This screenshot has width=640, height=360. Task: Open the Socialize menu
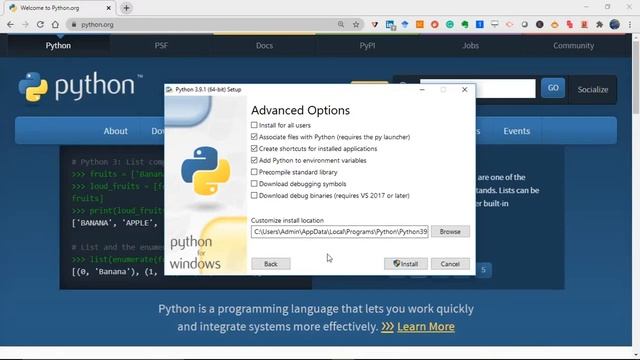pos(593,89)
